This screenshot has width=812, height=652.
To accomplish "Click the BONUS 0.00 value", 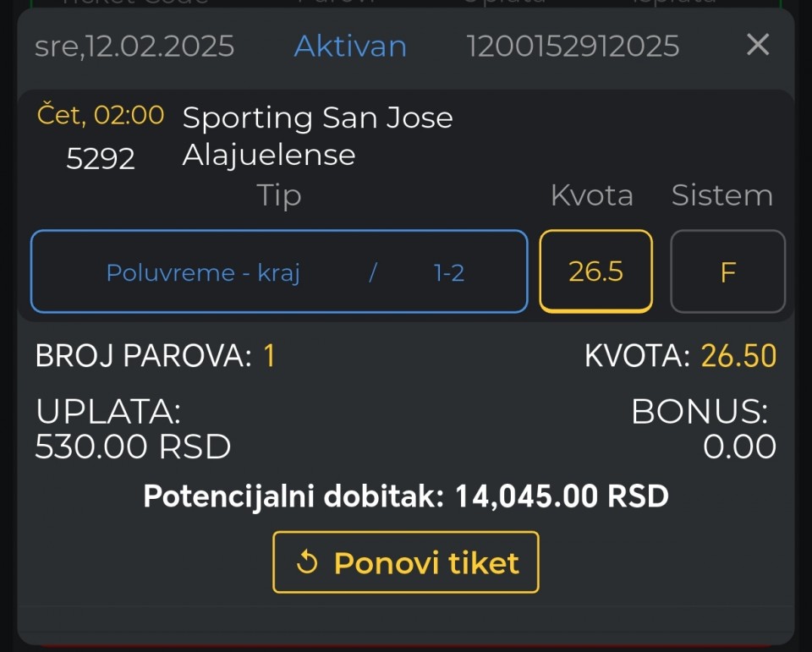I will click(739, 447).
